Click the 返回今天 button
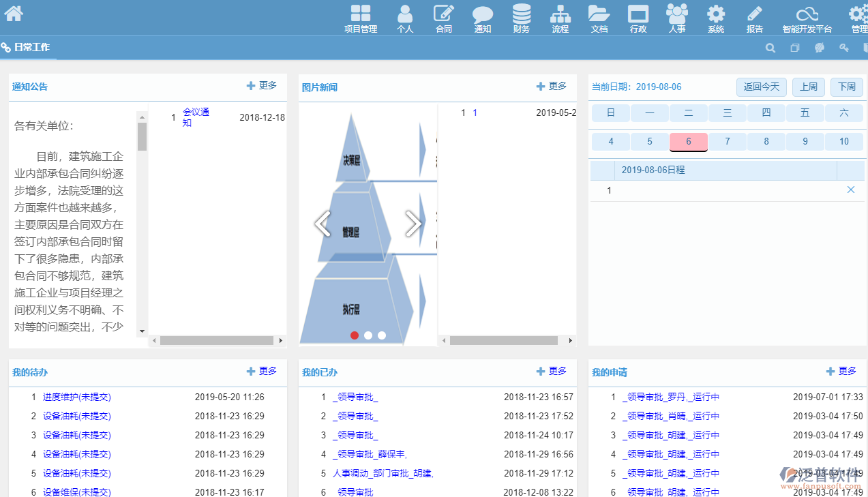 tap(761, 87)
